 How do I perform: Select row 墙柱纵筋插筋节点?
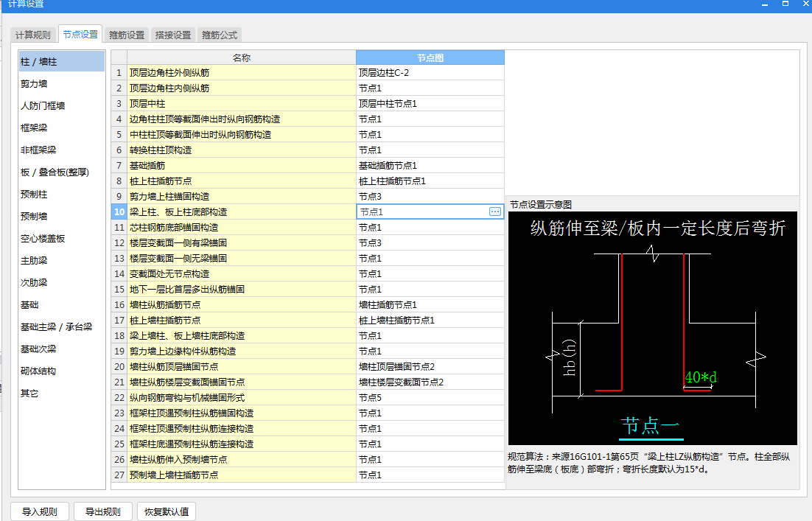point(242,305)
